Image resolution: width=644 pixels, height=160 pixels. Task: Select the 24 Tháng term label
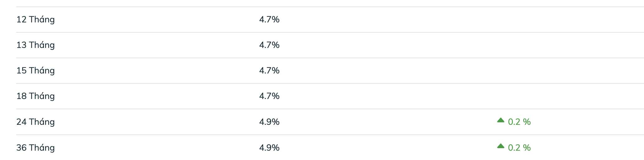(x=36, y=122)
